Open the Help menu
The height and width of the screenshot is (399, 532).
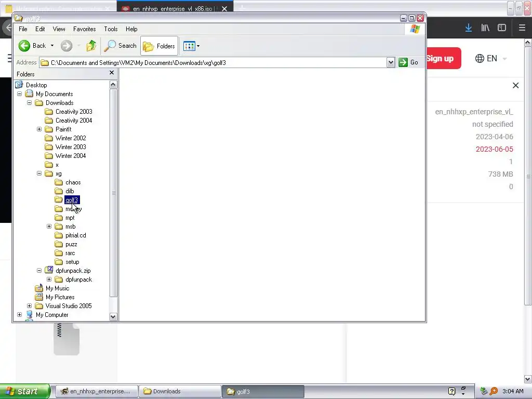[x=131, y=29]
